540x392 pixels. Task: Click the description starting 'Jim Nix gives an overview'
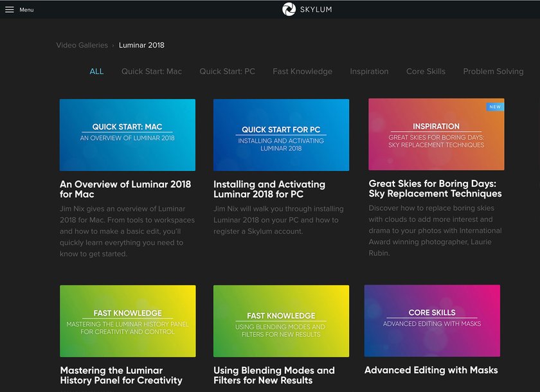click(127, 231)
